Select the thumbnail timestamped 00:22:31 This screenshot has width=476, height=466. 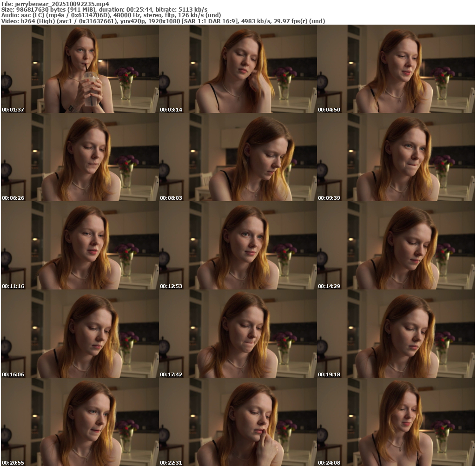click(x=238, y=422)
